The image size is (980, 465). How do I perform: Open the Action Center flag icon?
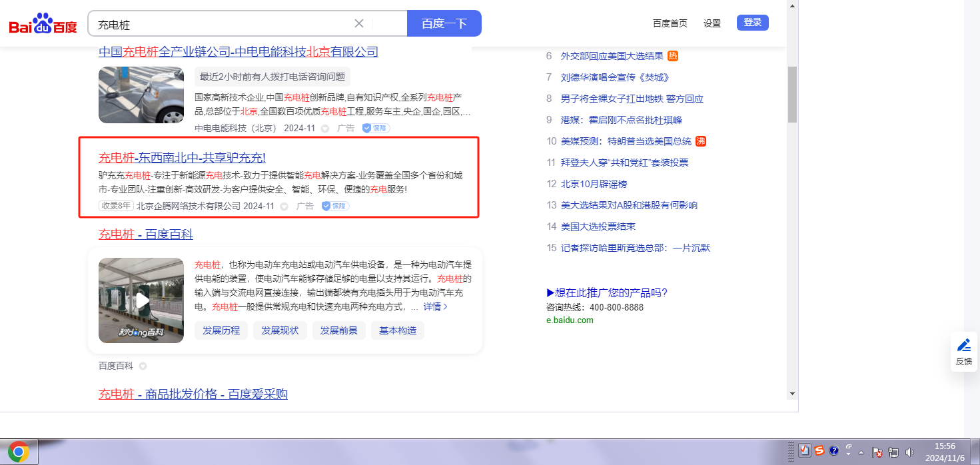click(877, 452)
